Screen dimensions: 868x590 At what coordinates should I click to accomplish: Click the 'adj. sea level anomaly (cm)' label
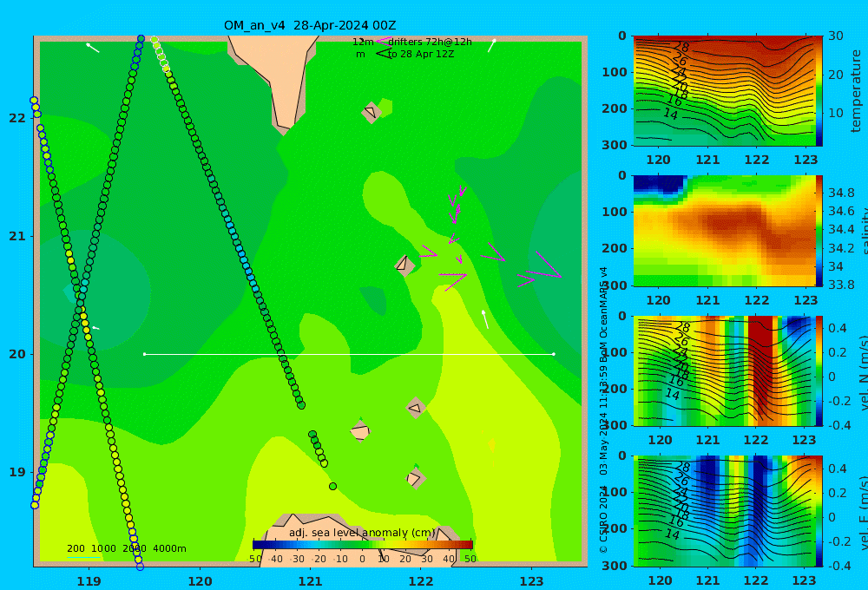[362, 533]
